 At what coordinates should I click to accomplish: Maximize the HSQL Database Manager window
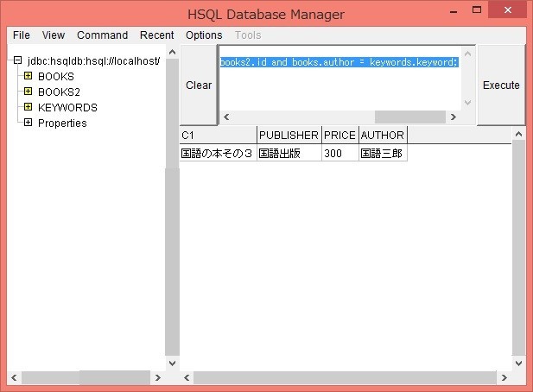(477, 9)
